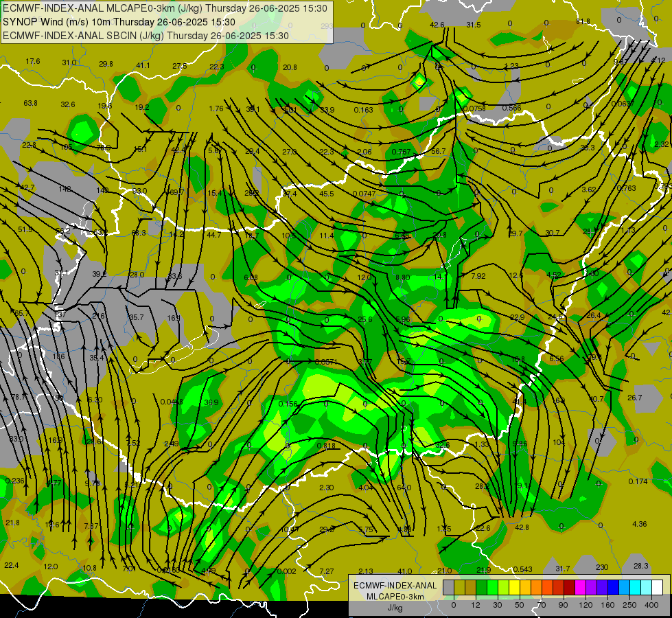Select legend scale label 50
The height and width of the screenshot is (618, 672).
(520, 605)
